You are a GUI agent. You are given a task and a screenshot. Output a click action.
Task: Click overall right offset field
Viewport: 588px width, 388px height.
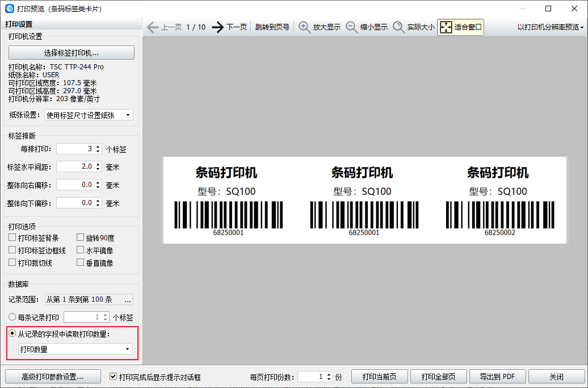pos(75,185)
